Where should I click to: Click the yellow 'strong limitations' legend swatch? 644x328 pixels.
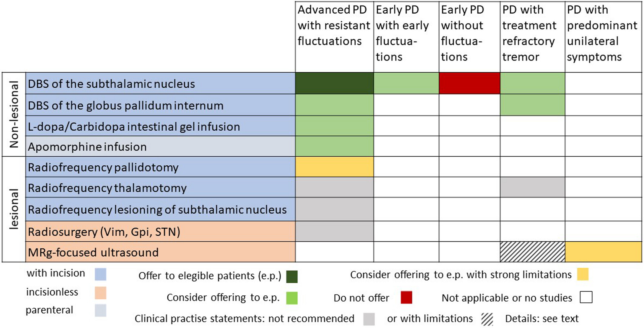point(583,274)
